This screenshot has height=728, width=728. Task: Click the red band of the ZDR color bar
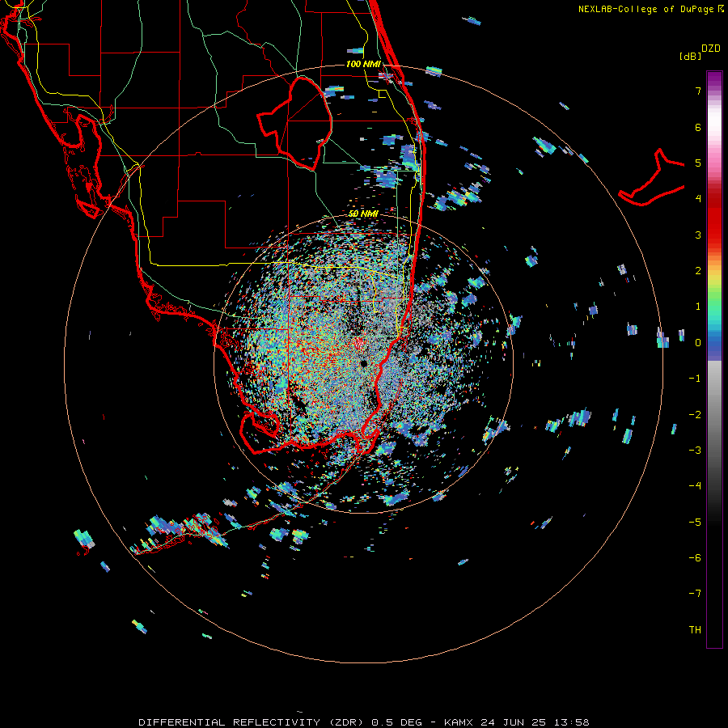click(714, 218)
